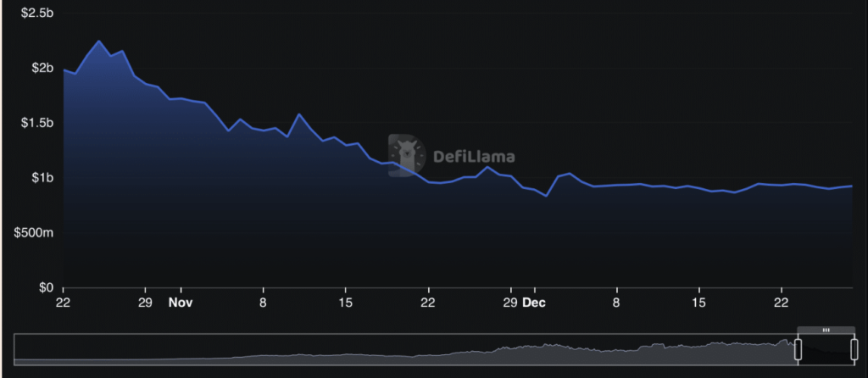Viewport: 868px width, 378px height.
Task: Click the grip bar above the selected range
Action: (x=825, y=330)
